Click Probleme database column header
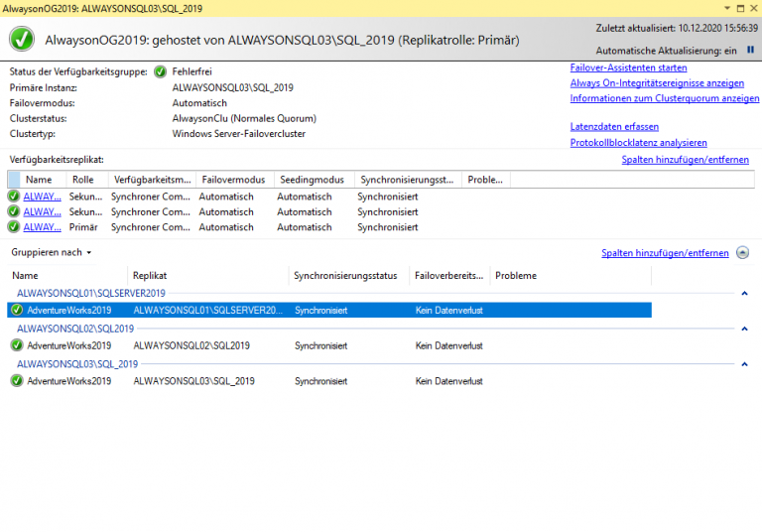Screen dimensions: 762x532 pyautogui.click(x=571, y=275)
